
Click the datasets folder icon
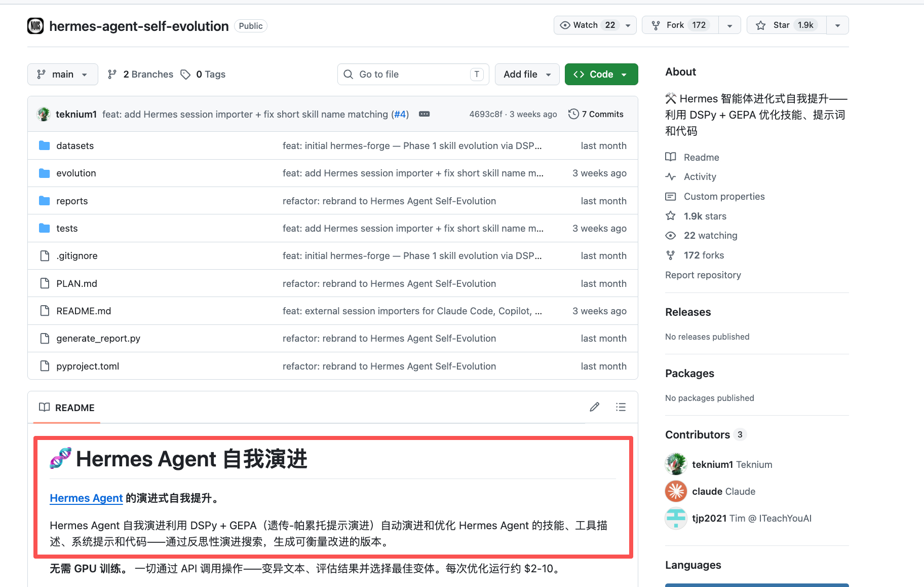44,145
